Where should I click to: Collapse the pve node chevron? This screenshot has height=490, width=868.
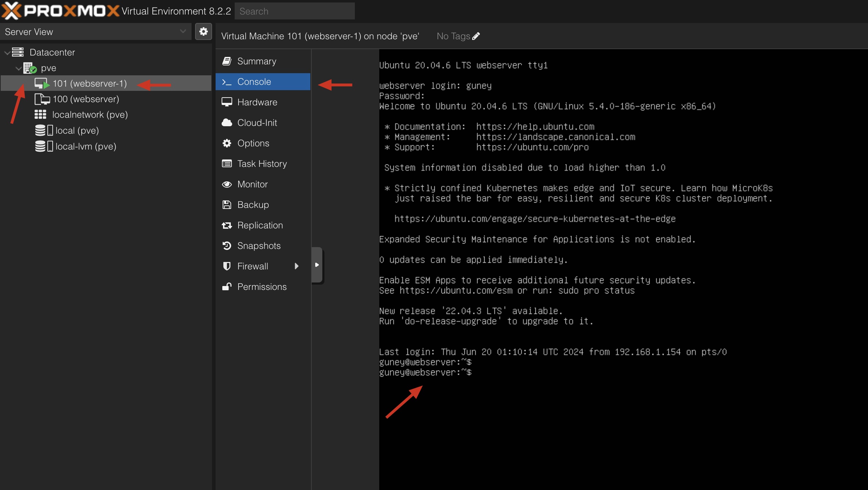[19, 68]
